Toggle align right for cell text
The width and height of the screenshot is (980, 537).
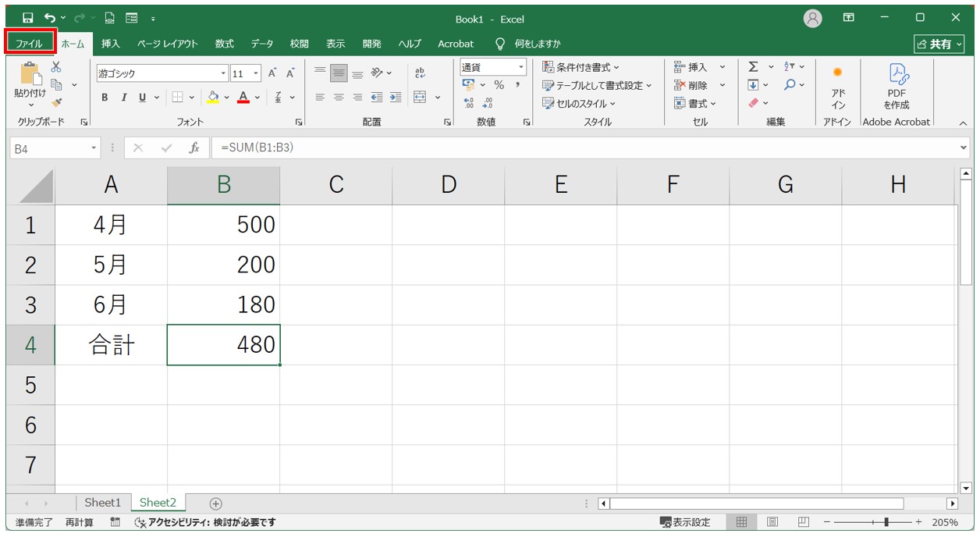point(357,98)
